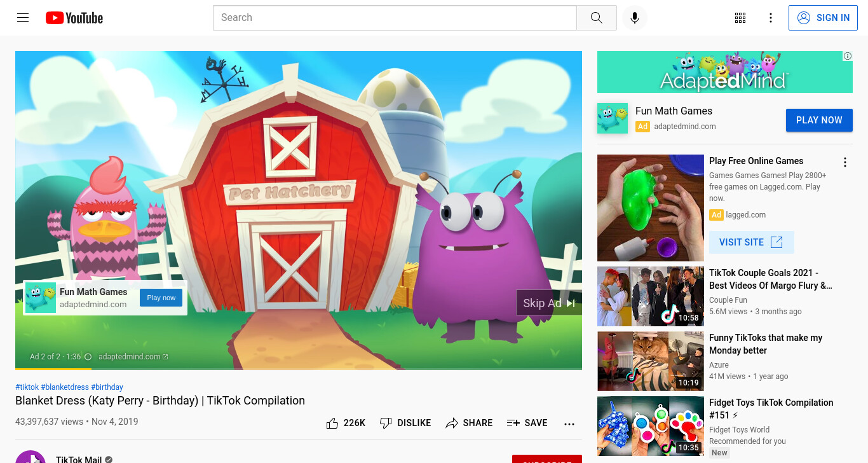
Task: Skip the video ad
Action: (x=548, y=303)
